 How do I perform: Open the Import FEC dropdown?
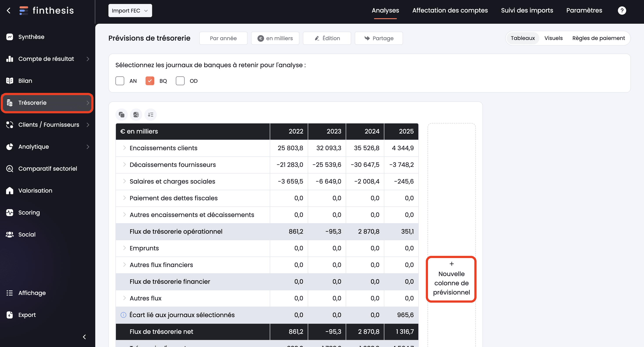click(130, 11)
